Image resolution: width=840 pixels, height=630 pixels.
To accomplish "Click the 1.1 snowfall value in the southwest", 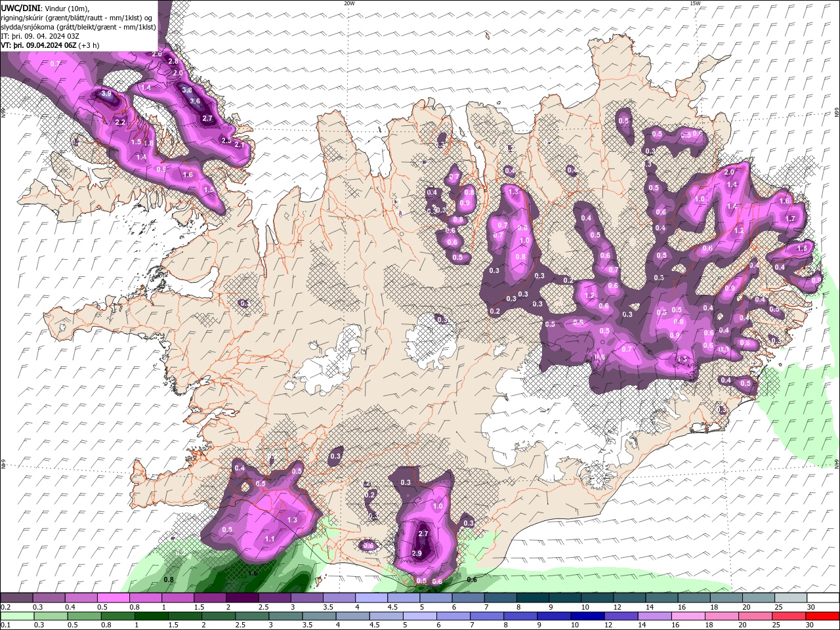I will point(270,539).
